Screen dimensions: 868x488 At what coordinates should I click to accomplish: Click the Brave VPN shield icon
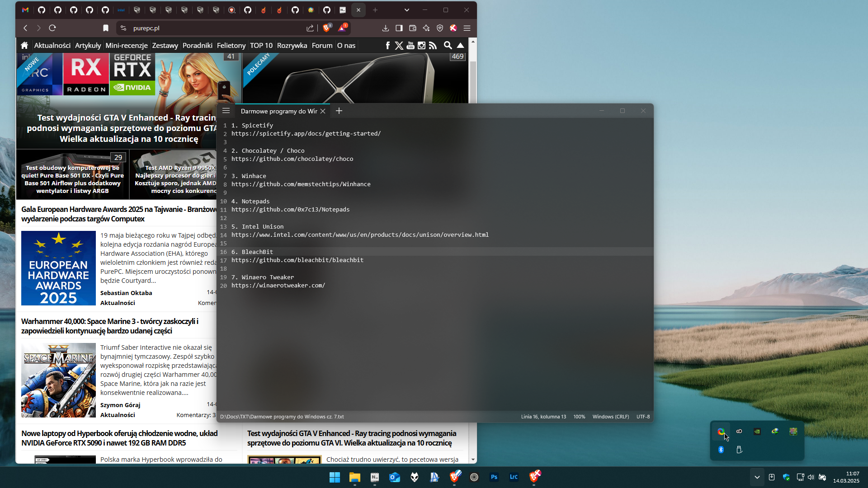[x=440, y=28]
